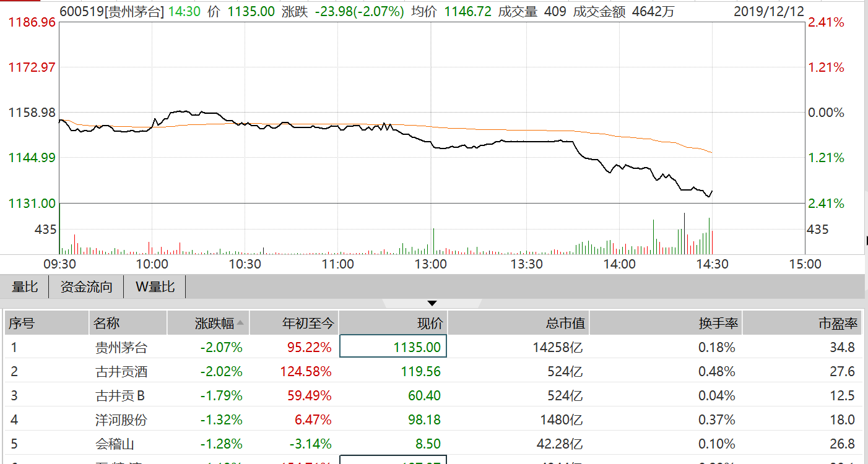This screenshot has height=464, width=868.
Task: Click the -1.32% change value
Action: pyautogui.click(x=221, y=420)
